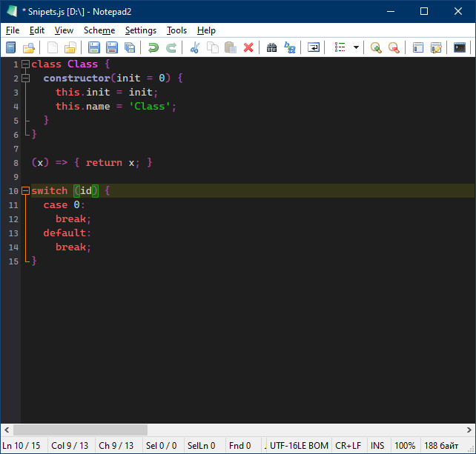The height and width of the screenshot is (454, 476).
Task: Click the Customize Schemes pencil icon
Action: [436, 47]
